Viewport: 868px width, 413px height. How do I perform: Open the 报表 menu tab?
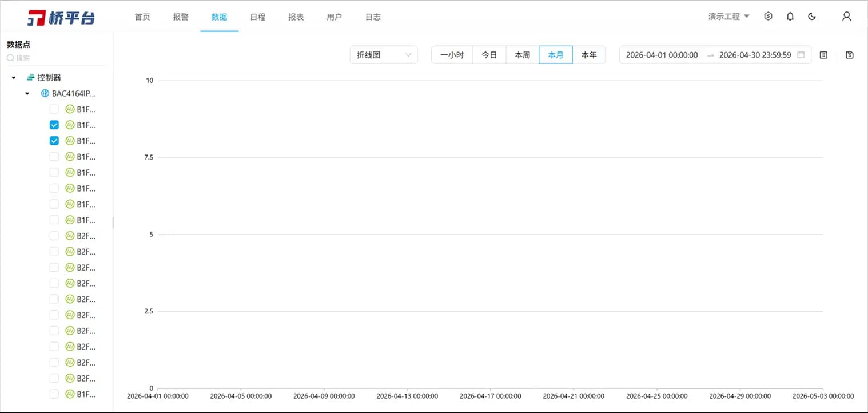[296, 17]
